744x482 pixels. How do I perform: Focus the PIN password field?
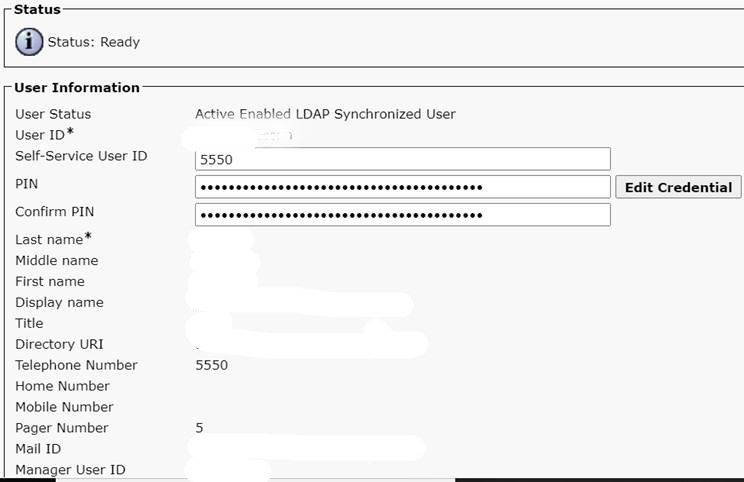click(402, 187)
